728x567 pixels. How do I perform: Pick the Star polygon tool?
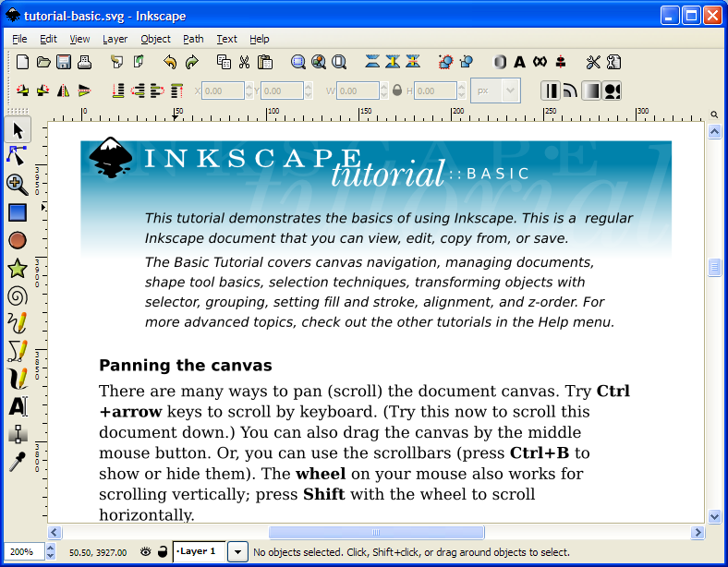pos(17,269)
